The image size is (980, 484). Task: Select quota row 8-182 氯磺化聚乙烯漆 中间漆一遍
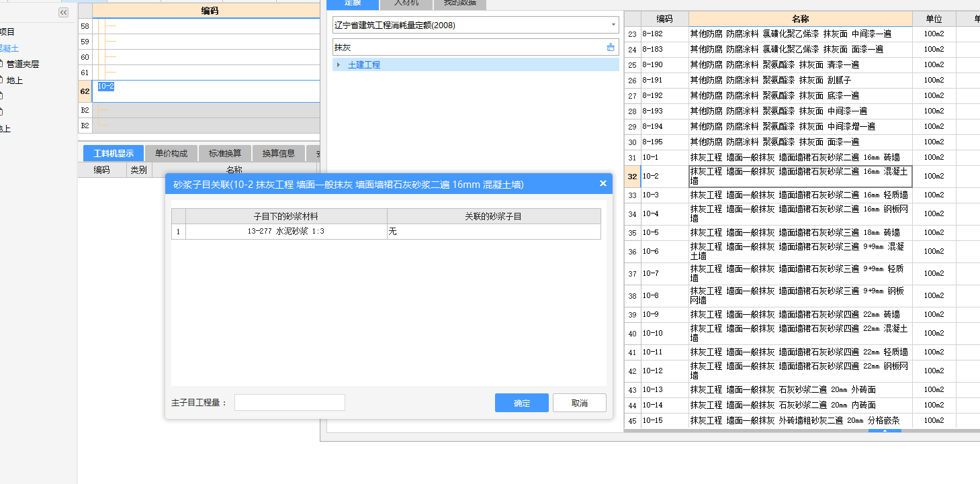[800, 34]
